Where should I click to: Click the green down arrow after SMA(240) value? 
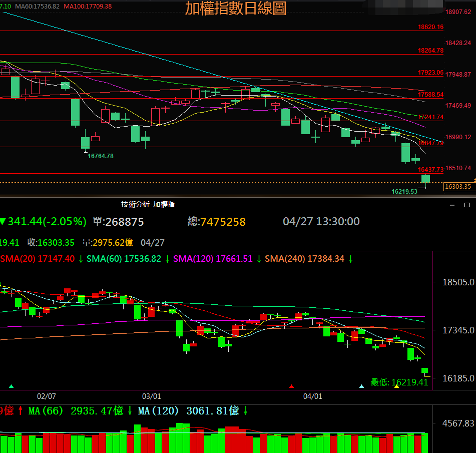pyautogui.click(x=350, y=259)
